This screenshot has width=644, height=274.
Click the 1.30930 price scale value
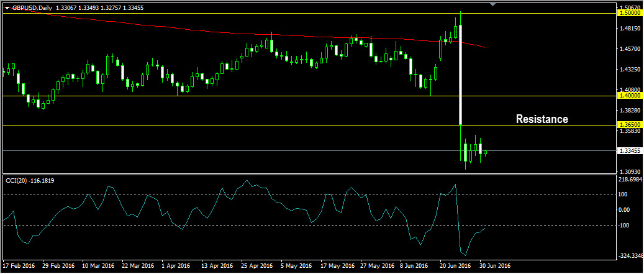pos(630,171)
